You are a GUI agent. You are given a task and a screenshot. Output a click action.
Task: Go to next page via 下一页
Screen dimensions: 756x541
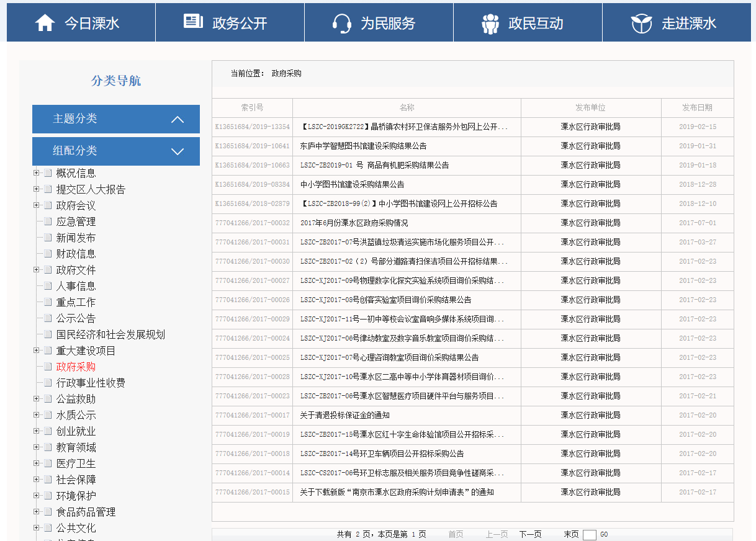(x=530, y=534)
